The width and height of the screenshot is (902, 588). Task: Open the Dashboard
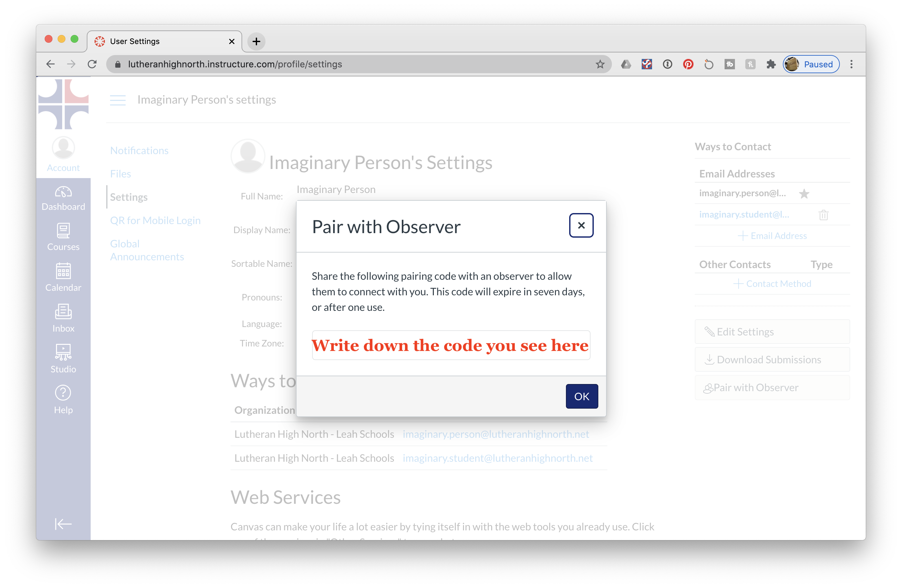pos(63,199)
